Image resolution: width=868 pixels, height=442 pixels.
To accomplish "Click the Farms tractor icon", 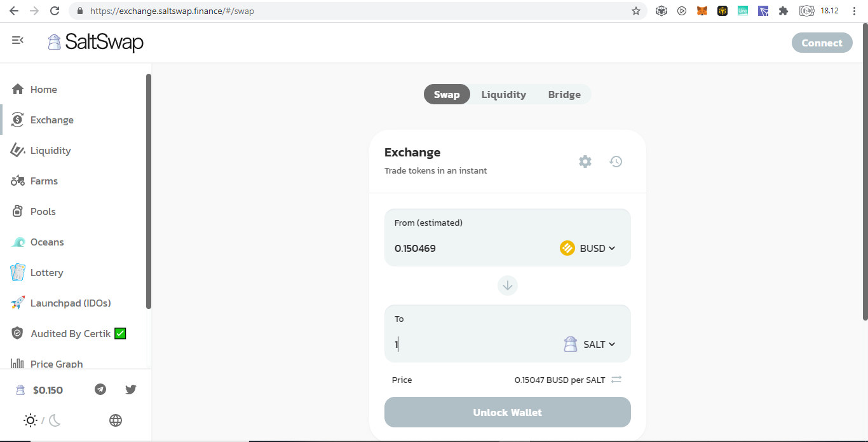I will pos(18,181).
